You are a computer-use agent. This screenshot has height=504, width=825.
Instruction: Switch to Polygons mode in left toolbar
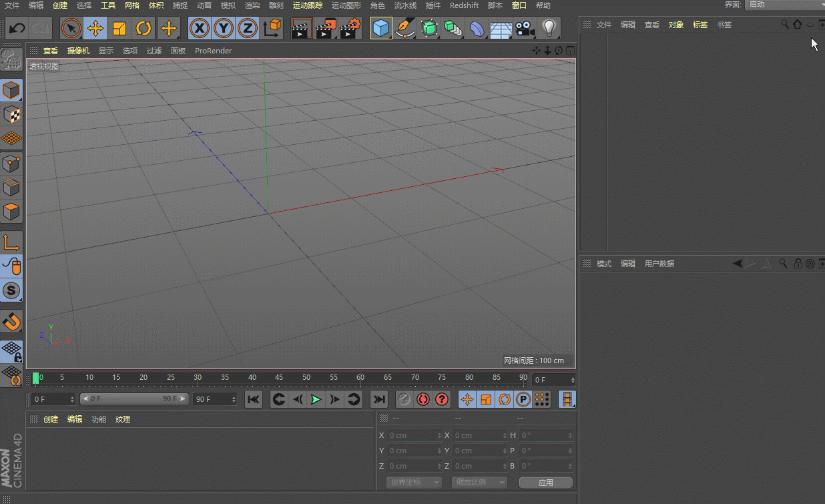point(11,212)
